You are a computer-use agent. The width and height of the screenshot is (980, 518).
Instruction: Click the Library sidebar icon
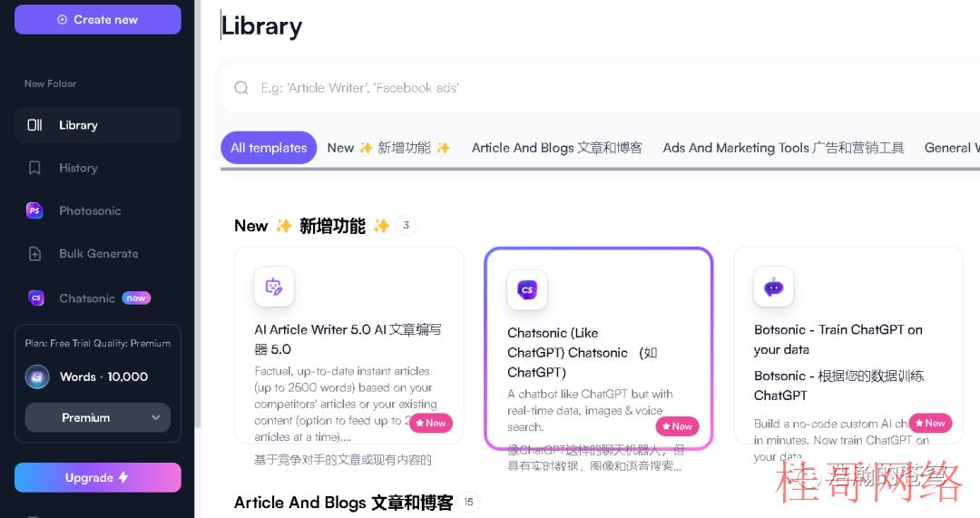[x=34, y=125]
